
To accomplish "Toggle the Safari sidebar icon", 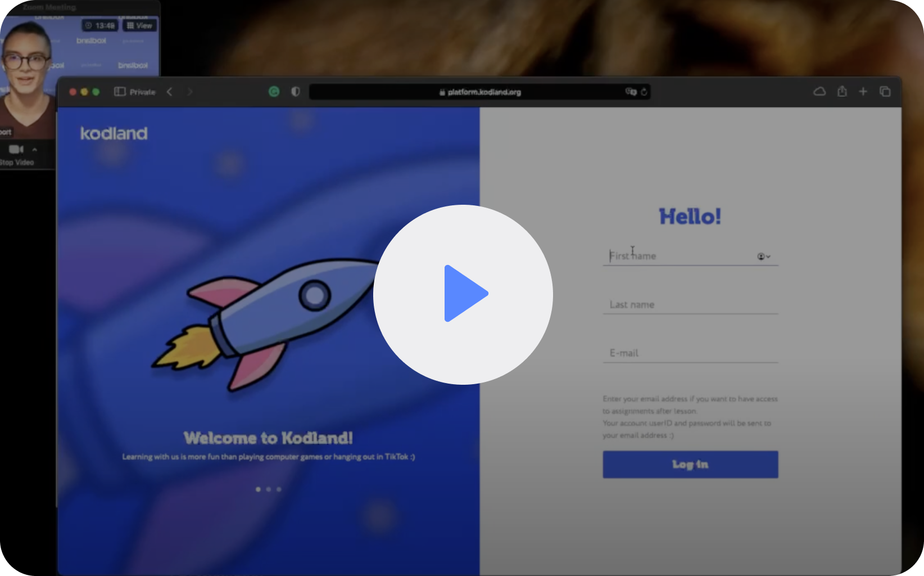I will coord(120,92).
